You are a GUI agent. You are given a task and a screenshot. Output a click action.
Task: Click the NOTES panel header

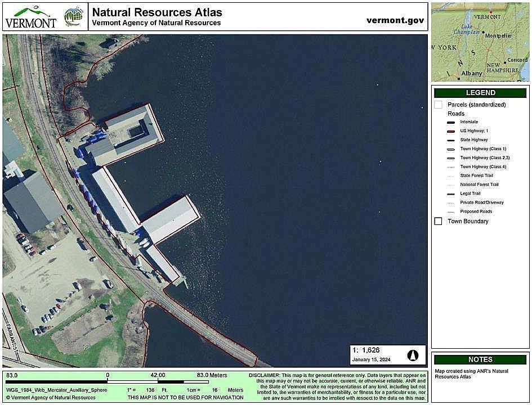[x=480, y=359]
